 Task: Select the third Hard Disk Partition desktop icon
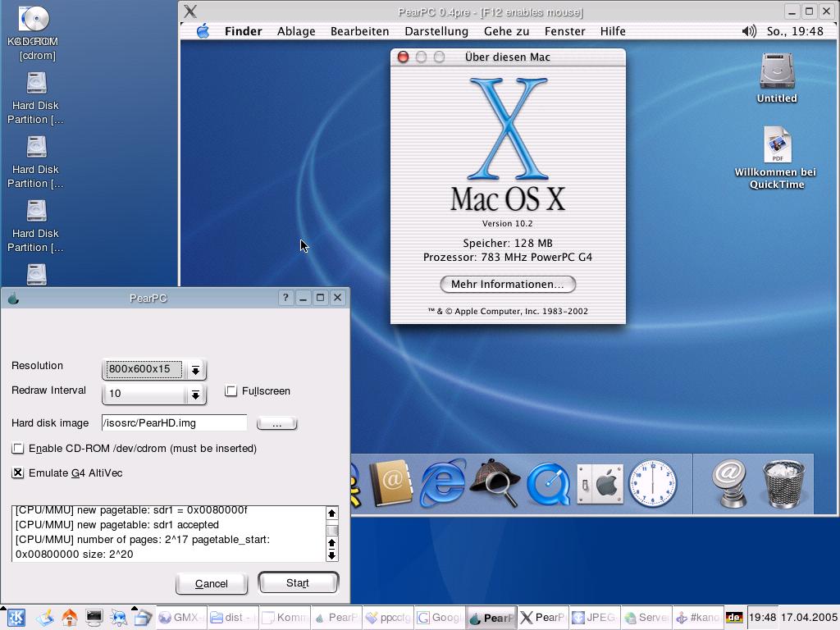(x=35, y=226)
